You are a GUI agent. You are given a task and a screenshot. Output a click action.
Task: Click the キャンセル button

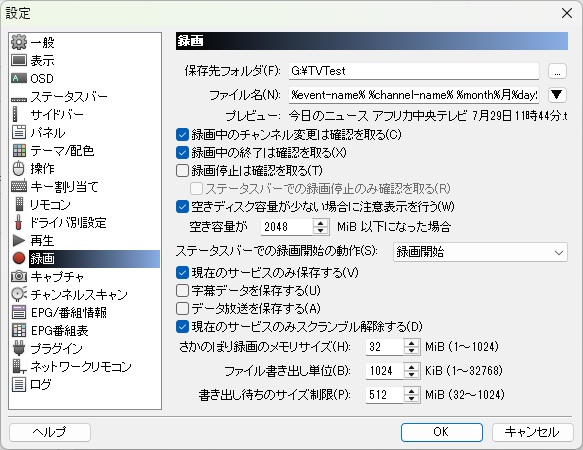(x=532, y=432)
